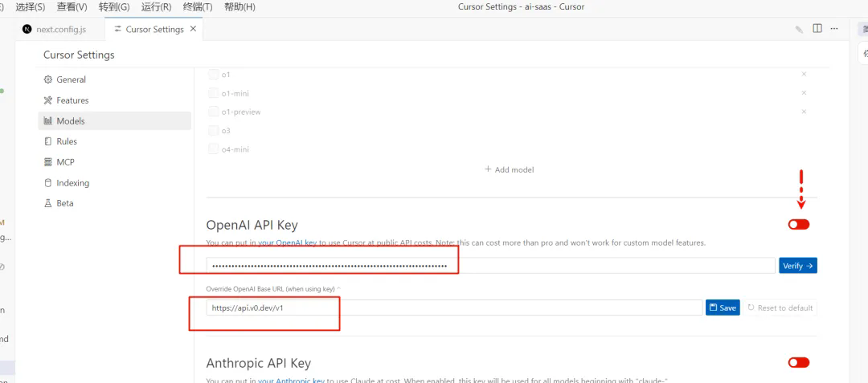Open the 转到(G) menu
The width and height of the screenshot is (868, 383).
click(x=115, y=7)
